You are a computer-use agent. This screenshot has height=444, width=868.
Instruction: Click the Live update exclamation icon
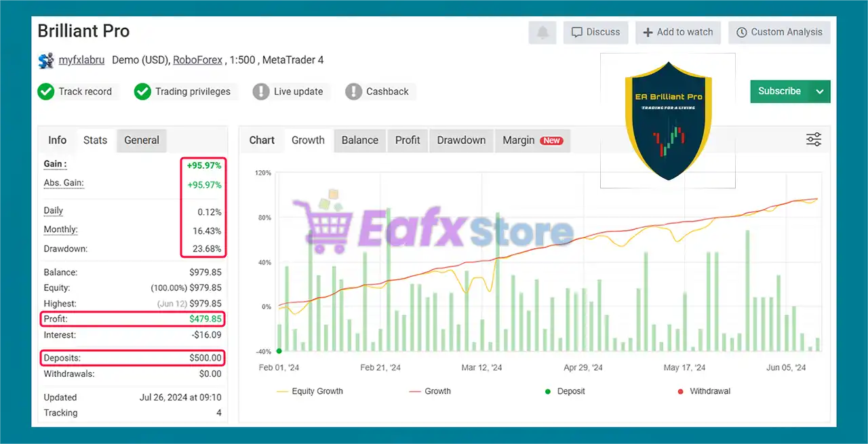tap(261, 92)
